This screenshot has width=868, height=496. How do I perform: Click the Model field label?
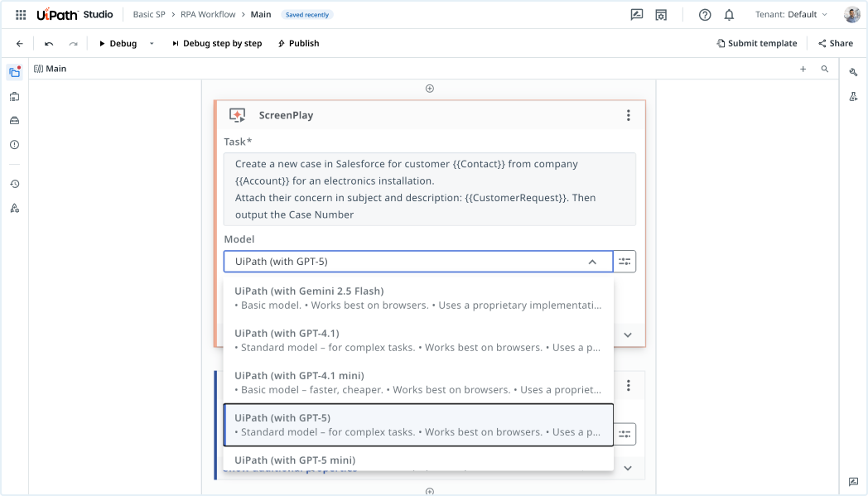(x=239, y=239)
